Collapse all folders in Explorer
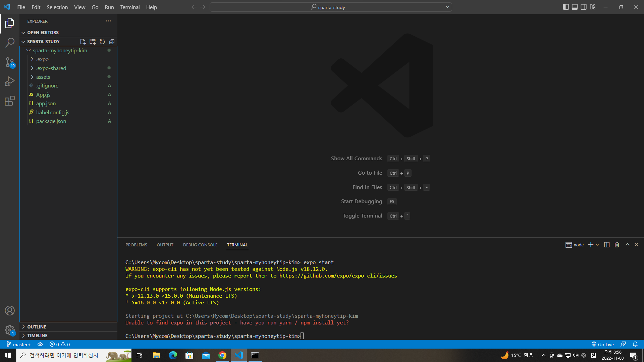 click(112, 42)
